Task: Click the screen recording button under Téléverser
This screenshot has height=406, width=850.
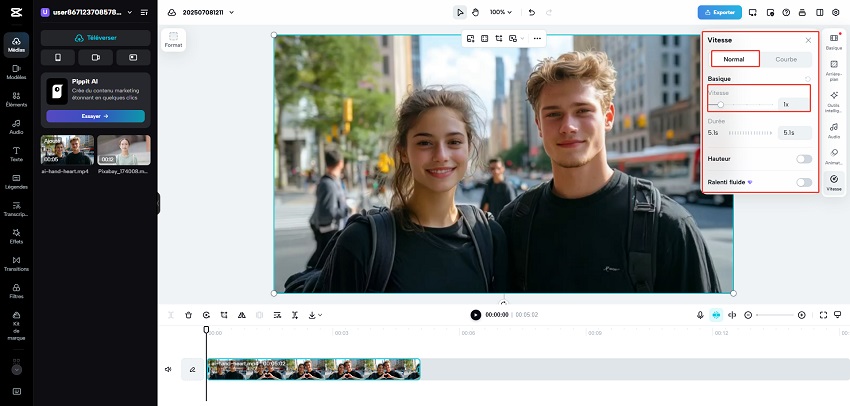Action: point(133,57)
